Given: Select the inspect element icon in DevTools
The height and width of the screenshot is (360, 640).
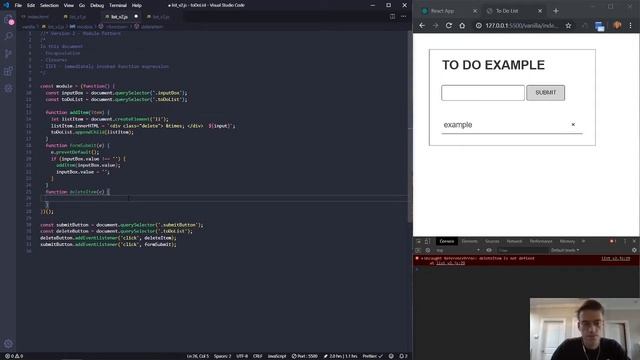Looking at the screenshot, I should [418, 241].
